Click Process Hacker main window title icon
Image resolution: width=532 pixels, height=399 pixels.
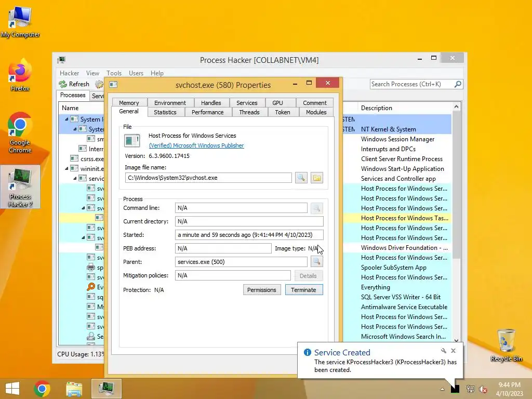pyautogui.click(x=61, y=60)
